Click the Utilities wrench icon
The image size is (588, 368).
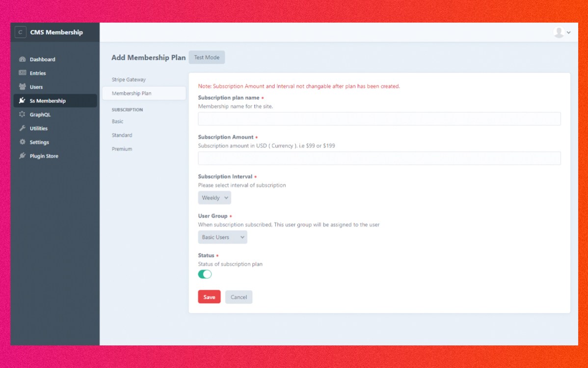pyautogui.click(x=23, y=128)
